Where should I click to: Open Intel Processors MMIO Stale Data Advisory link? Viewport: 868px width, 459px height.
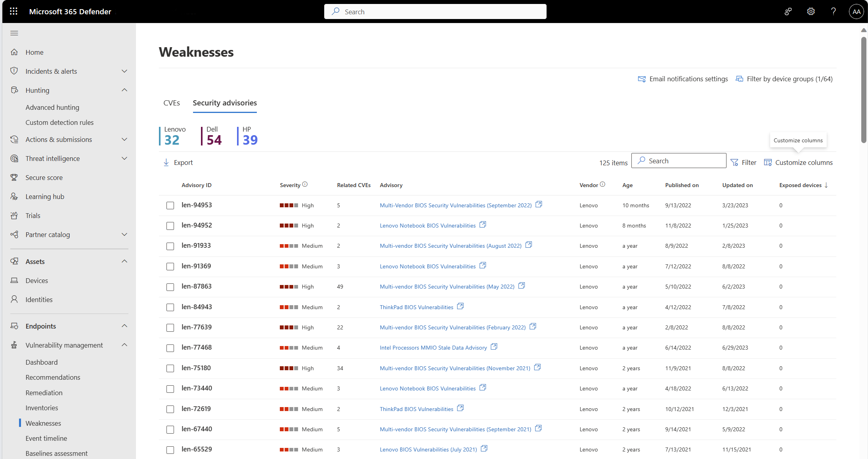coord(433,348)
